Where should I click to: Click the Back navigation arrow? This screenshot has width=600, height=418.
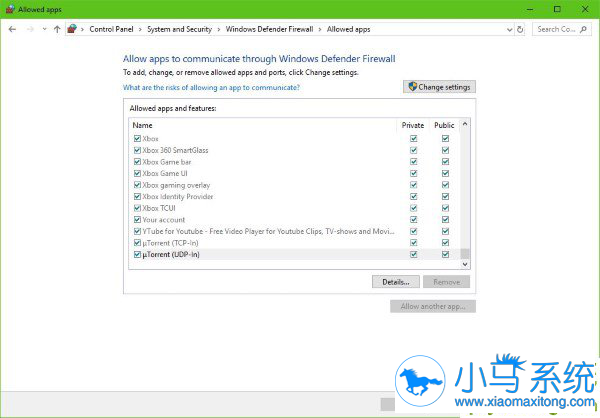pyautogui.click(x=12, y=29)
